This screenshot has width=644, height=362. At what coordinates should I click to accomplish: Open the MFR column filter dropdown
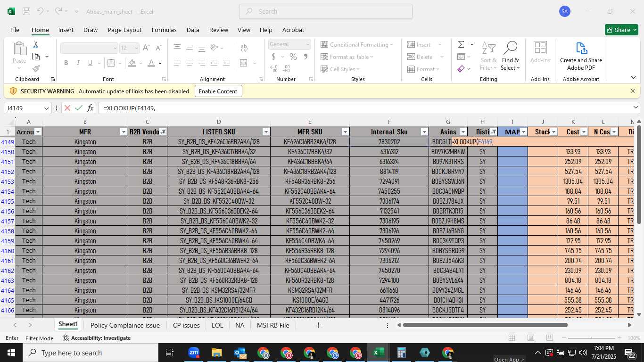tap(123, 132)
